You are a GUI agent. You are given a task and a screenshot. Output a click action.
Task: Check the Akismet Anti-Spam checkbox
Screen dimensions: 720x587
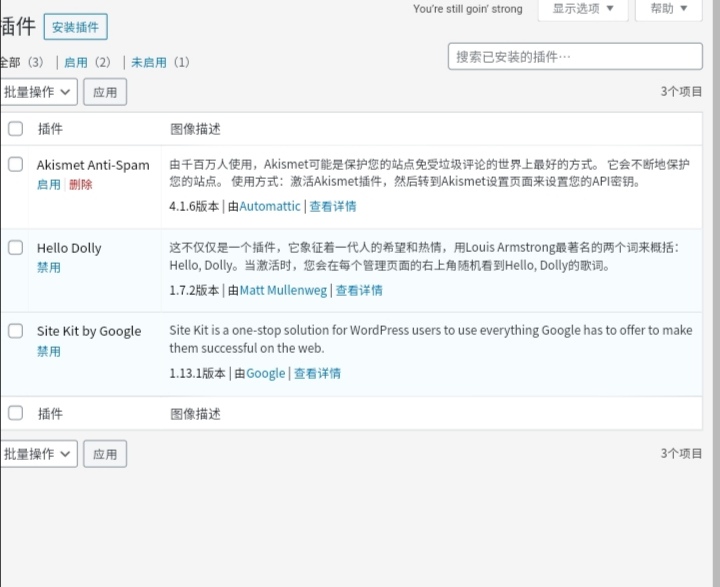(x=15, y=164)
